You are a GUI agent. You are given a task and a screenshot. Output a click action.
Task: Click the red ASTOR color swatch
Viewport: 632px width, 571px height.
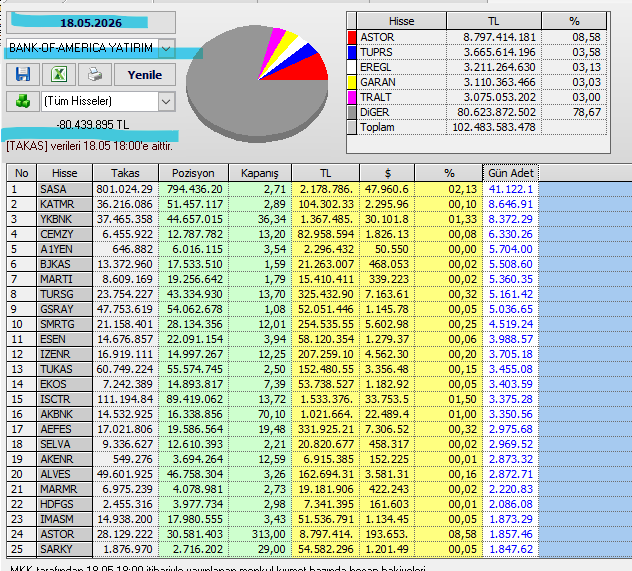(x=352, y=37)
